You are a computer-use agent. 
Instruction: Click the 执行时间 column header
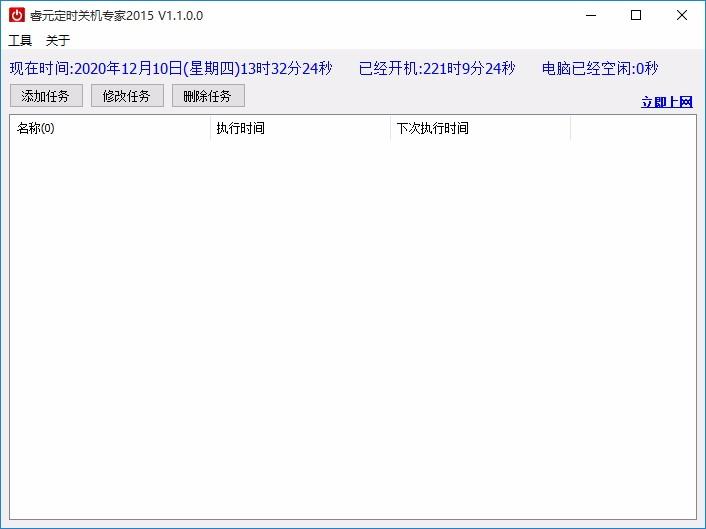pos(300,128)
